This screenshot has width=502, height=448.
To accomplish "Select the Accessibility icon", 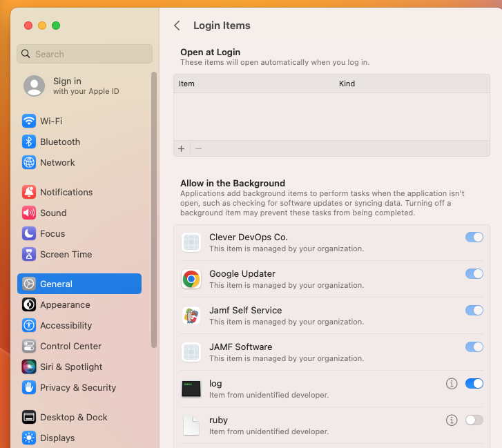I will pyautogui.click(x=29, y=325).
